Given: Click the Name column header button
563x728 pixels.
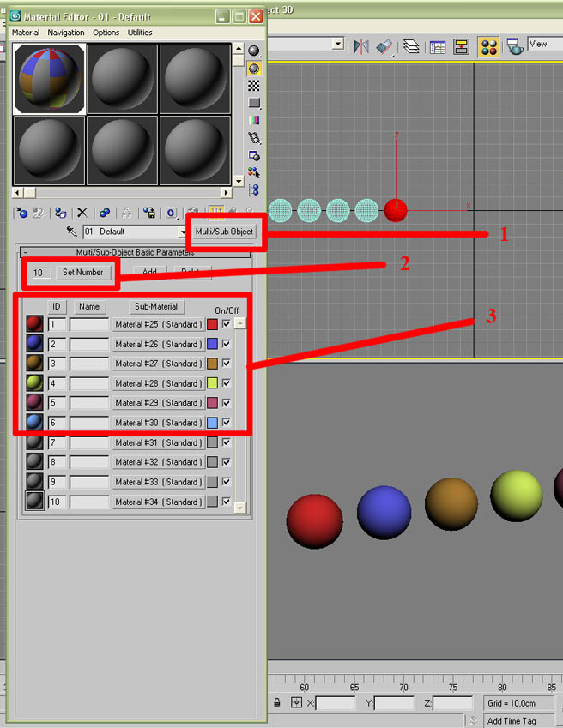Looking at the screenshot, I should [89, 306].
